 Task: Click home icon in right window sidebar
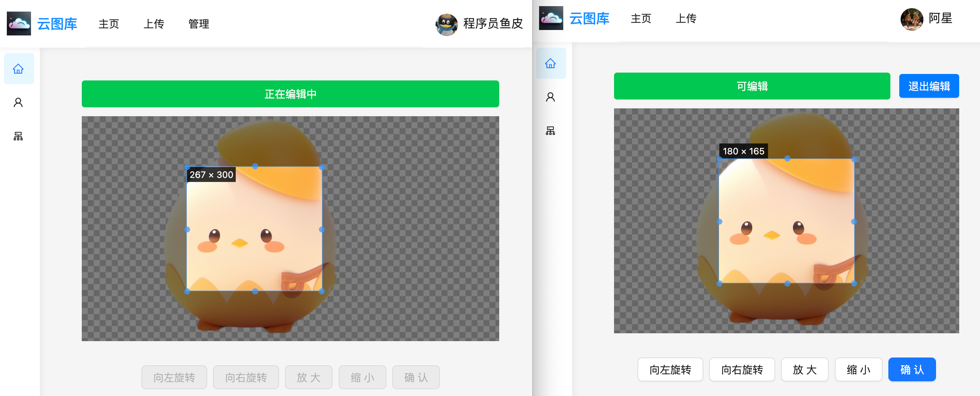click(550, 63)
